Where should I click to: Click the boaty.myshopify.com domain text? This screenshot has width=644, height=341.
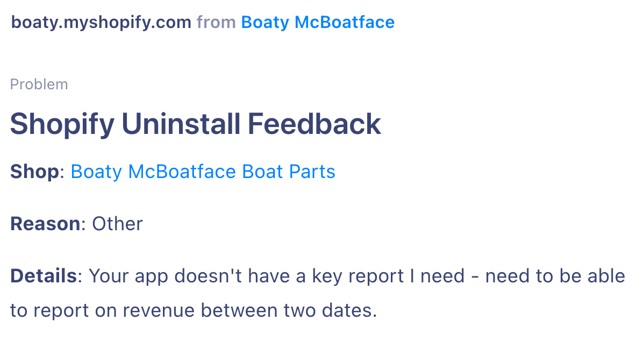click(x=101, y=23)
